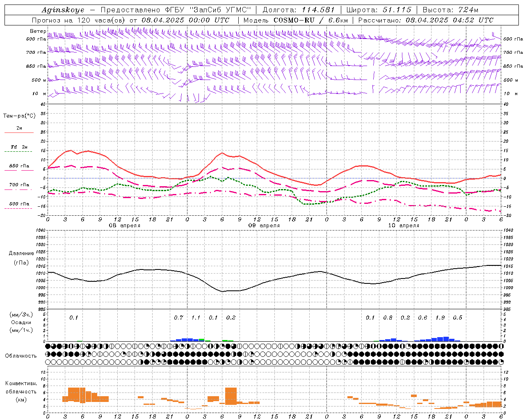Click the Конвективн. convective cloud label
This screenshot has height=420, width=525.
[21, 383]
